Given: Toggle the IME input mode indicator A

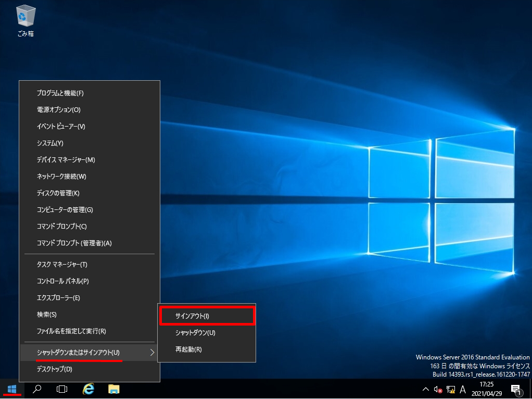Looking at the screenshot, I should (462, 389).
